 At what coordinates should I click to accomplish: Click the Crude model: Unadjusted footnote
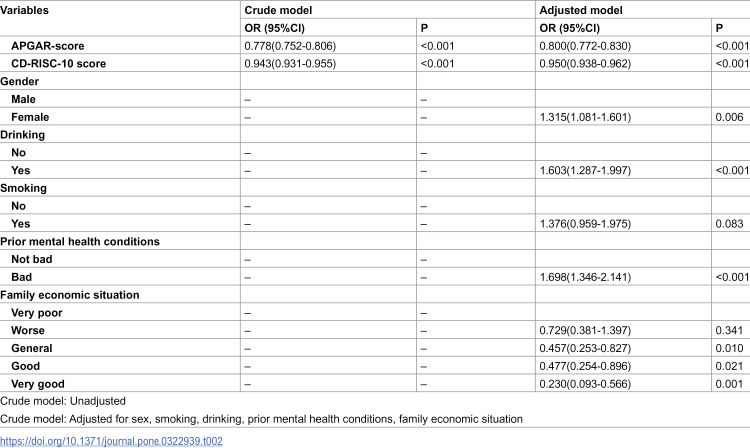(x=63, y=401)
